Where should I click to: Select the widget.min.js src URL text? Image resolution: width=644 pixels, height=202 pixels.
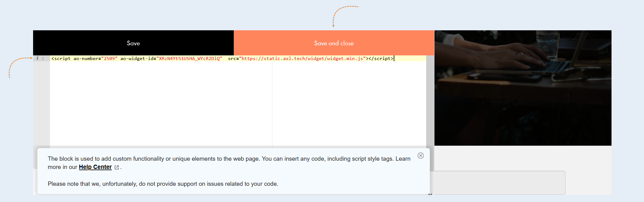click(x=302, y=58)
